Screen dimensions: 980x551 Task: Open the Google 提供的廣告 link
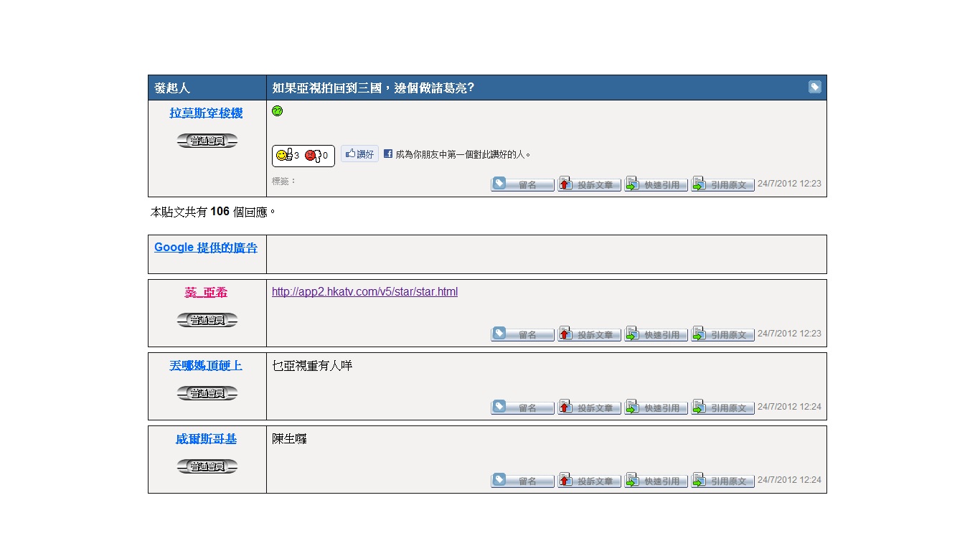206,248
